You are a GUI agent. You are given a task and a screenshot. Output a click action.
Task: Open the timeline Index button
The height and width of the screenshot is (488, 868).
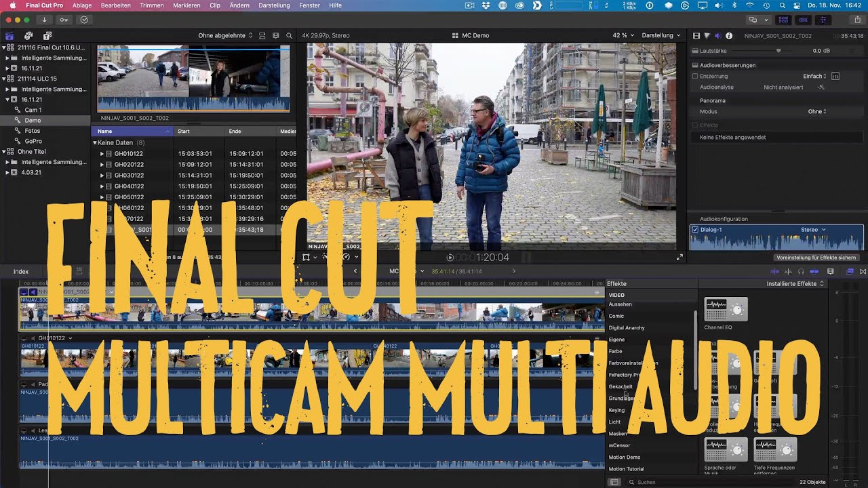tap(21, 271)
